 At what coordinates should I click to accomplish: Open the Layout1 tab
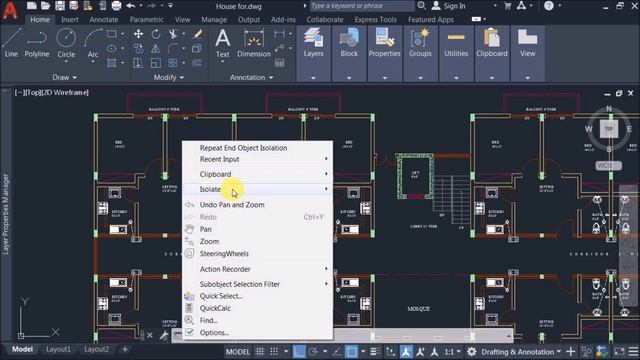(58, 349)
